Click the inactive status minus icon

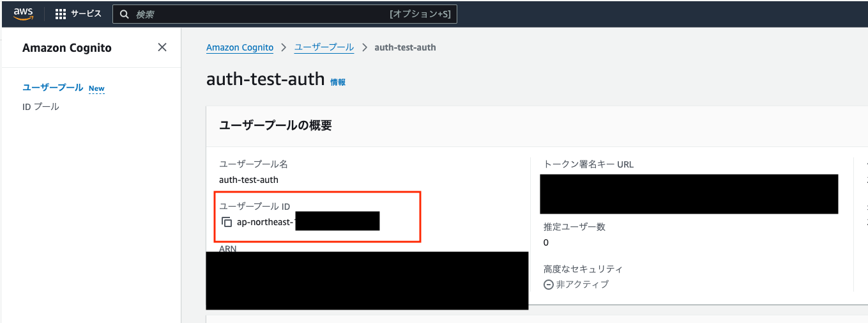click(548, 285)
